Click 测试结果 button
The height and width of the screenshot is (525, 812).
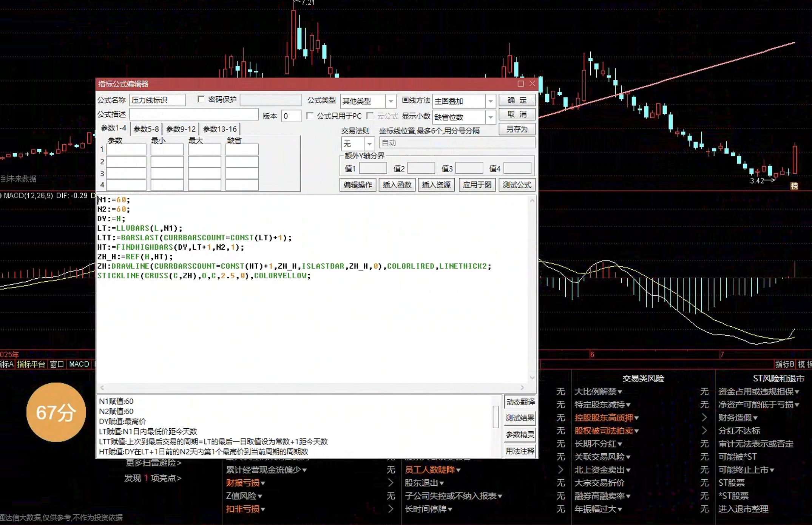(520, 418)
